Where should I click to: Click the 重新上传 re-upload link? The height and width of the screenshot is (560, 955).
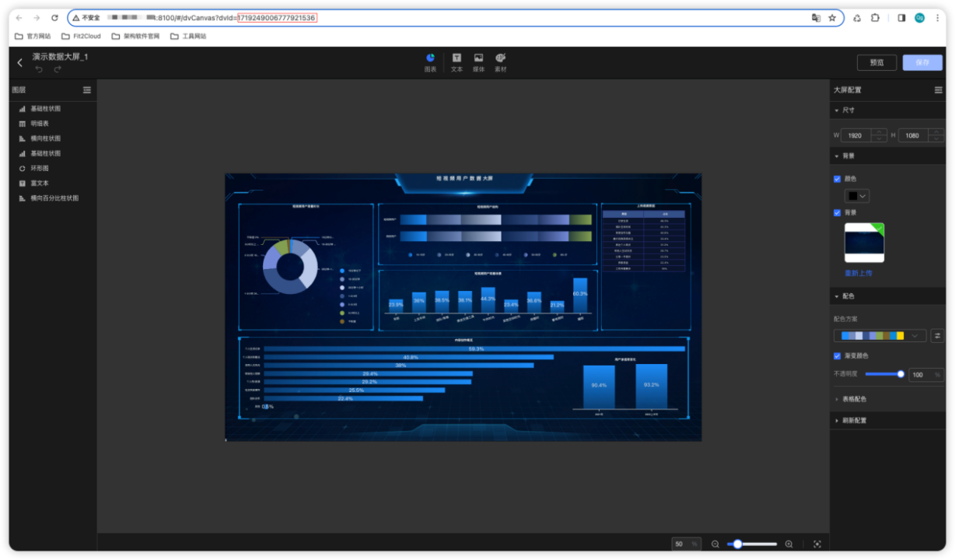[859, 274]
